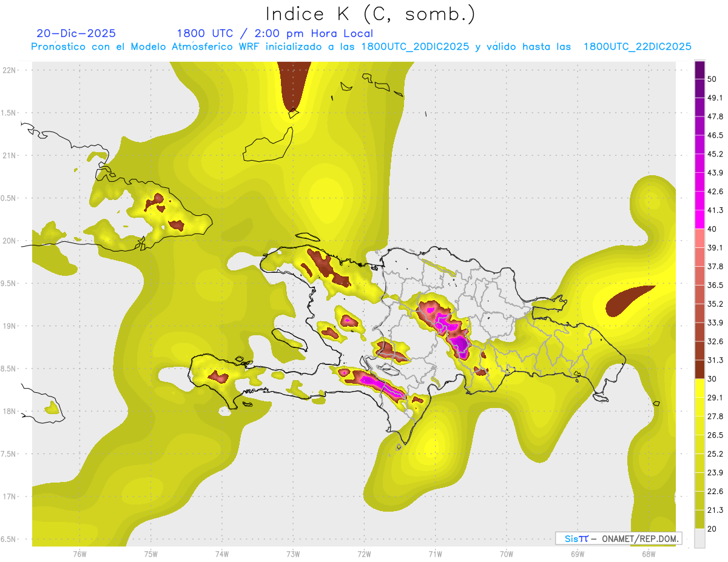Viewport: 728px width, 562px height.
Task: Click the bright yellow swatch between 29.1 and 30
Action: click(699, 388)
